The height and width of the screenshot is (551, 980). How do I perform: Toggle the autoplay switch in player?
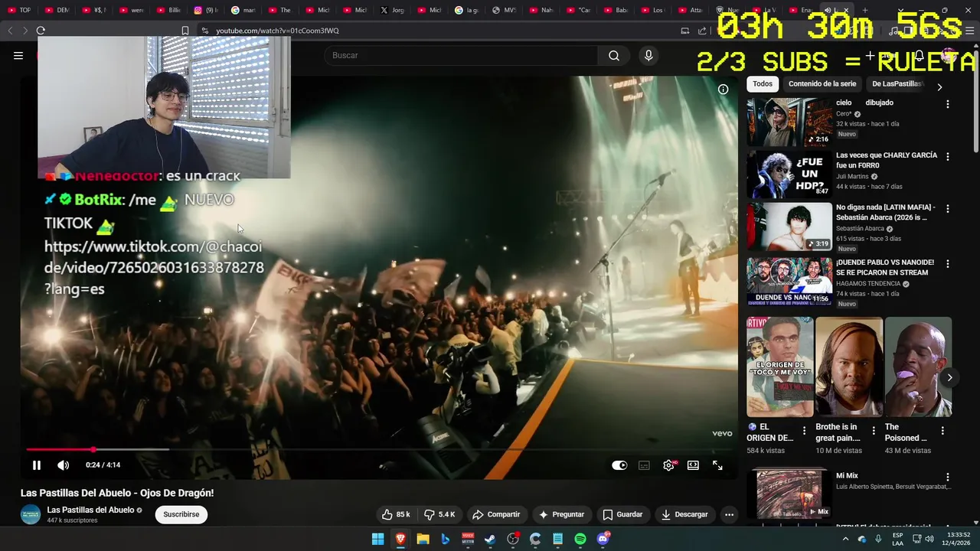[619, 465]
